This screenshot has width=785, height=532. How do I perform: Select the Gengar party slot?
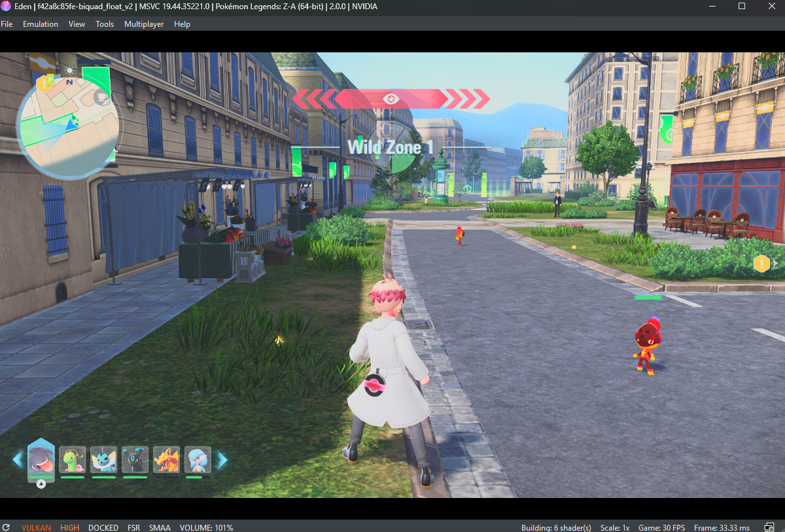[x=41, y=460]
